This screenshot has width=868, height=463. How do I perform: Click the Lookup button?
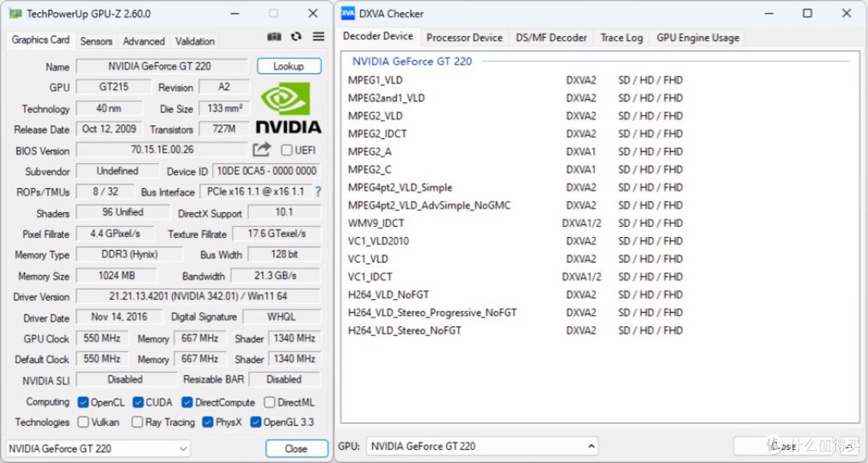pos(289,66)
